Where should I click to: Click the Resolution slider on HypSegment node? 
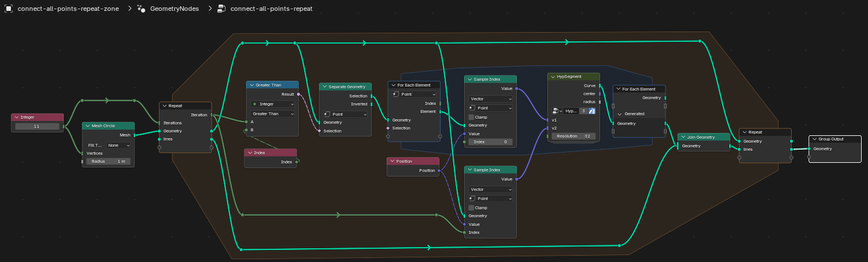click(x=573, y=136)
